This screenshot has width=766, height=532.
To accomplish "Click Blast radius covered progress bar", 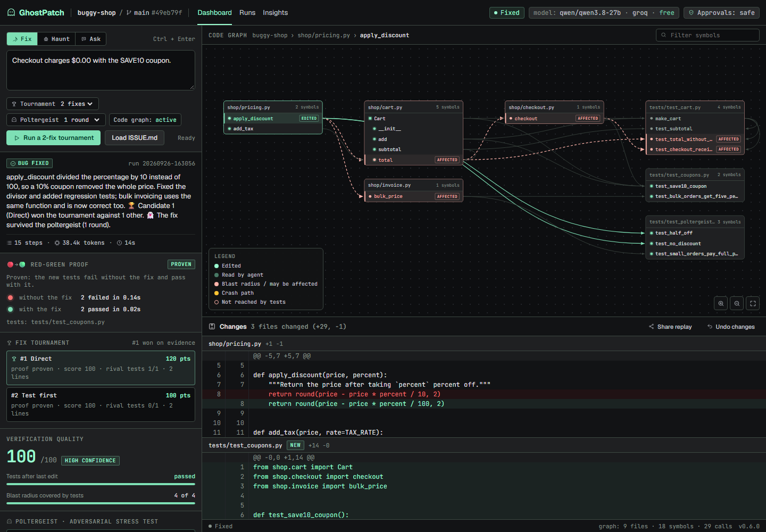I will click(x=101, y=503).
